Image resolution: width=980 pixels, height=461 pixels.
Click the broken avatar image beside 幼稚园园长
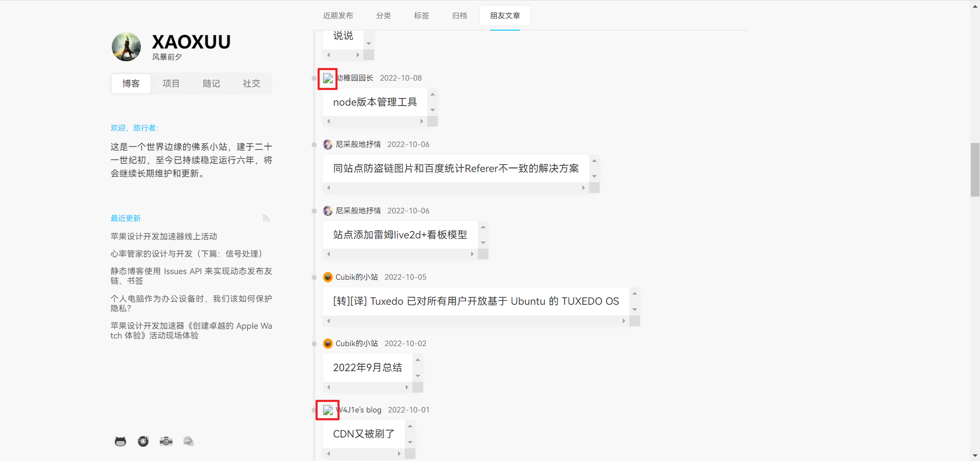328,79
